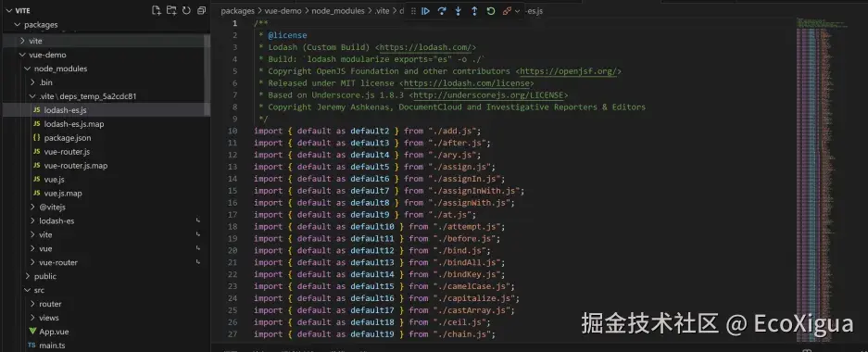Open the disconnect options dropdown arrow
868x352 pixels.
[x=518, y=11]
